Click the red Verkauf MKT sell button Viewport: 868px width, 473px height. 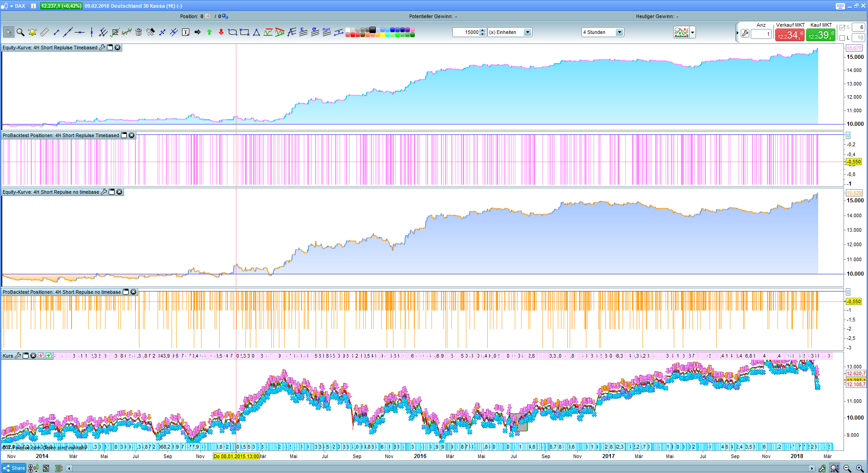[790, 35]
